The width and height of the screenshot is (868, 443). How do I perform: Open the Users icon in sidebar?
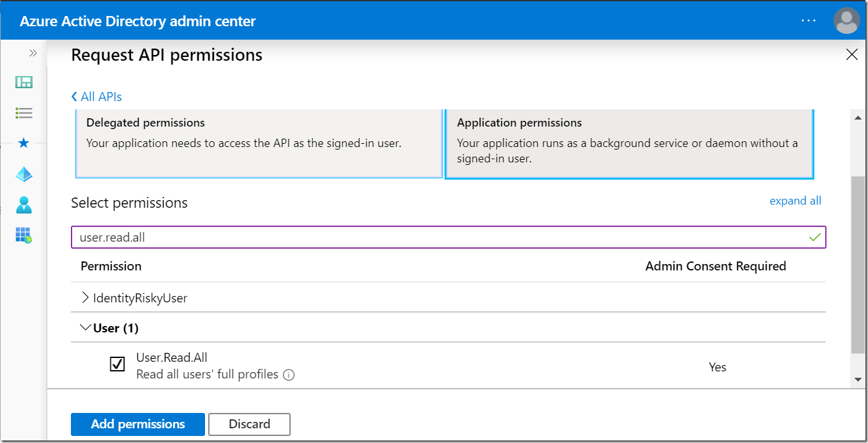24,205
